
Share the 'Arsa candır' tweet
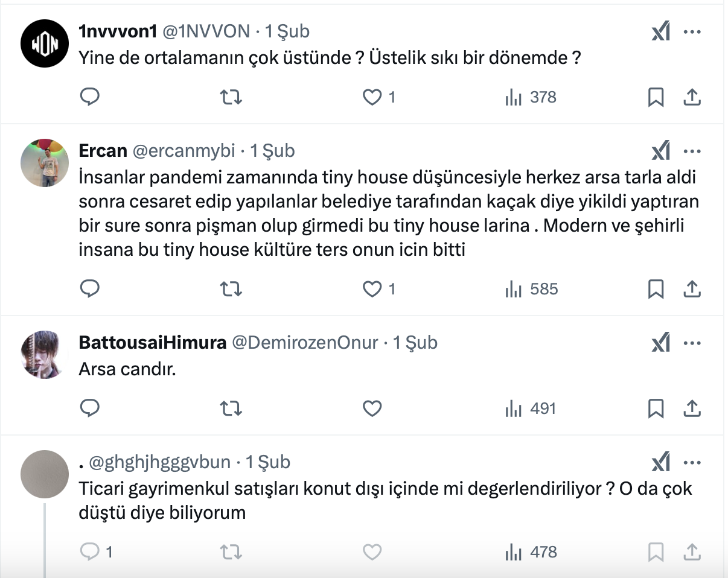pos(692,409)
